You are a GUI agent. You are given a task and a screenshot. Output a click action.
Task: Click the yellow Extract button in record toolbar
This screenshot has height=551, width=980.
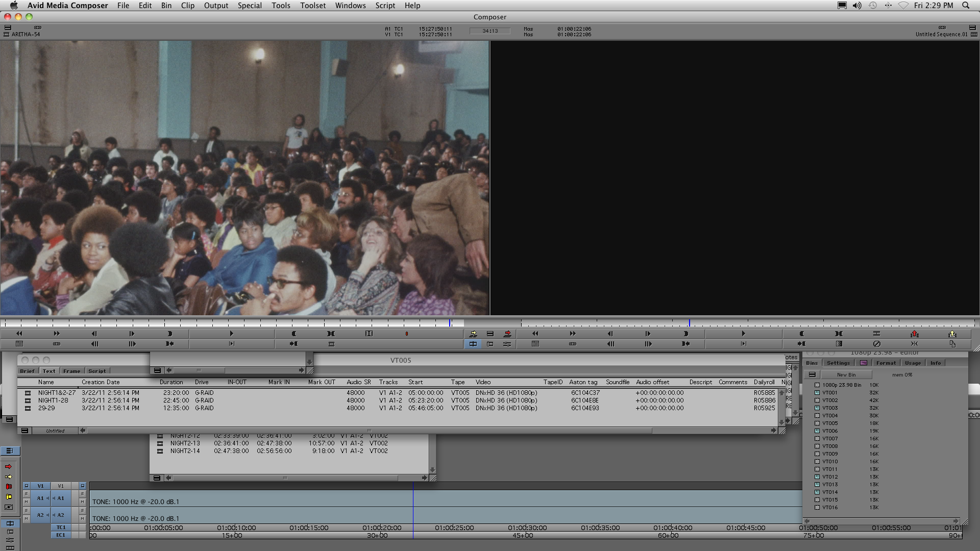tap(952, 334)
